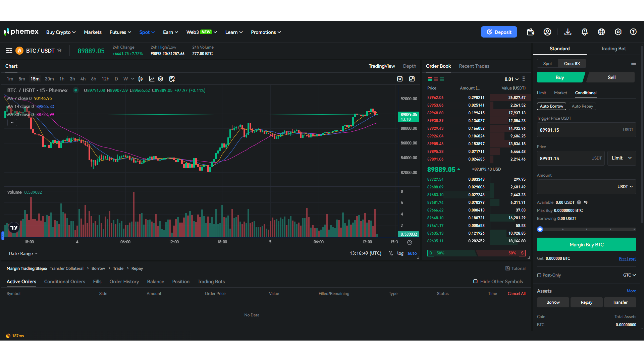This screenshot has width=644, height=362.
Task: Show both bids and asks order book view
Action: point(430,79)
